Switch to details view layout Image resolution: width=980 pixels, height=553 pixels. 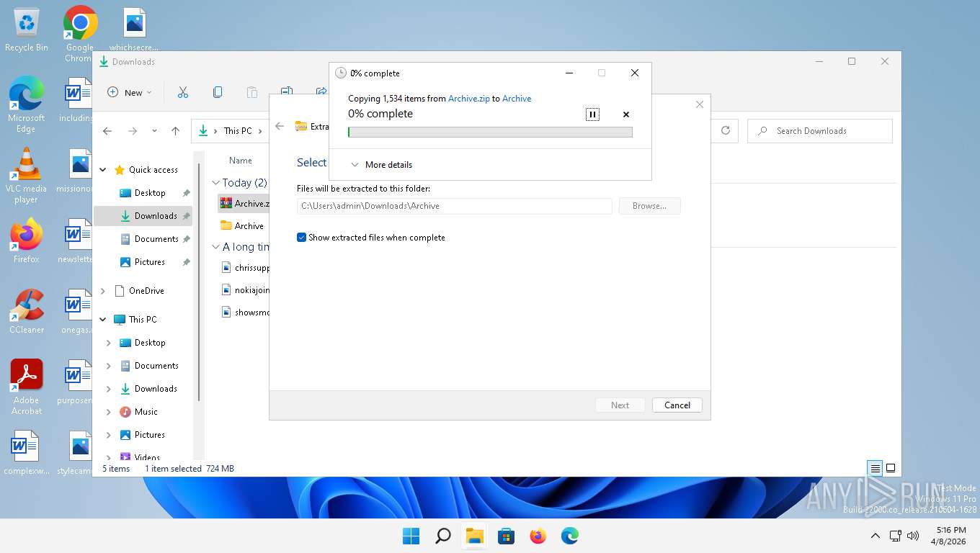click(875, 468)
